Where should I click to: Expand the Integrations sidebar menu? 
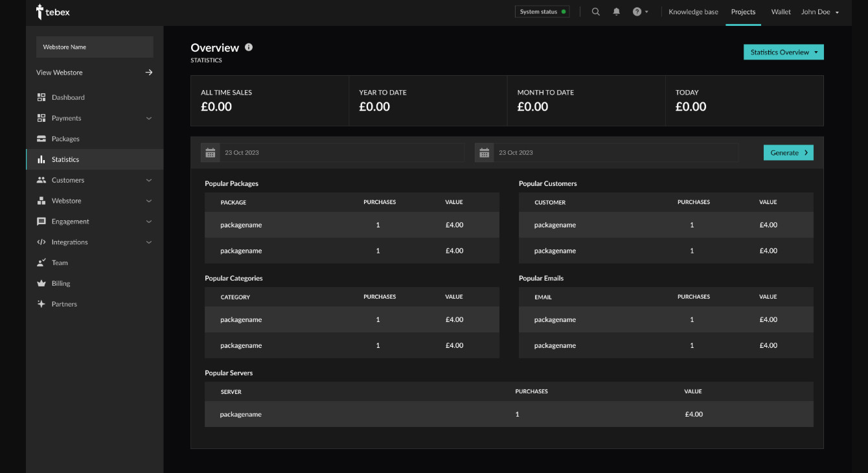coord(94,242)
